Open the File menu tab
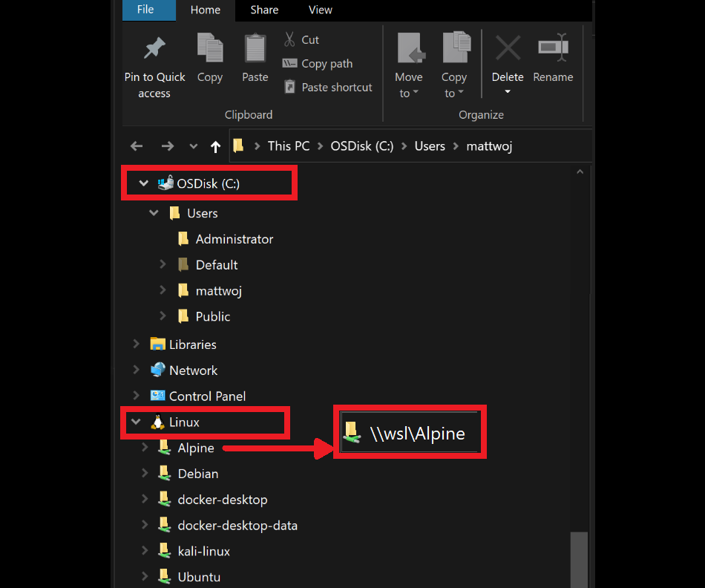Image resolution: width=705 pixels, height=588 pixels. click(x=149, y=10)
